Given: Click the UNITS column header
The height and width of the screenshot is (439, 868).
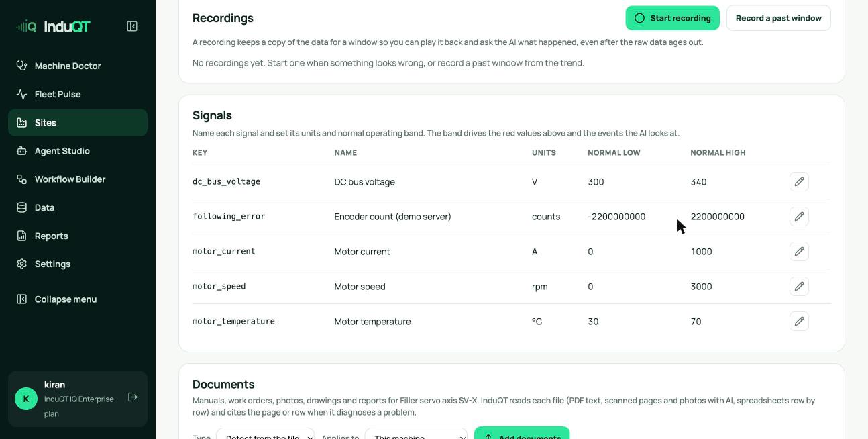Looking at the screenshot, I should [x=544, y=153].
